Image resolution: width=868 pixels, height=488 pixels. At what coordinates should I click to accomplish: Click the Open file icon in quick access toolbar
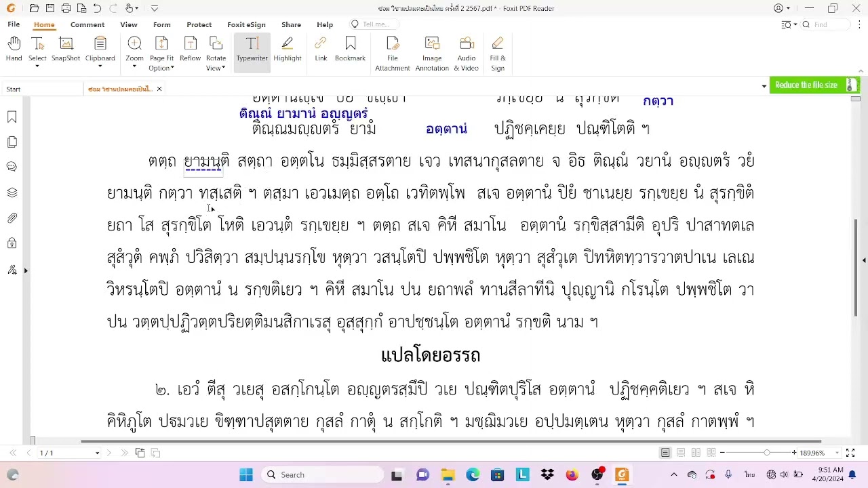(34, 8)
